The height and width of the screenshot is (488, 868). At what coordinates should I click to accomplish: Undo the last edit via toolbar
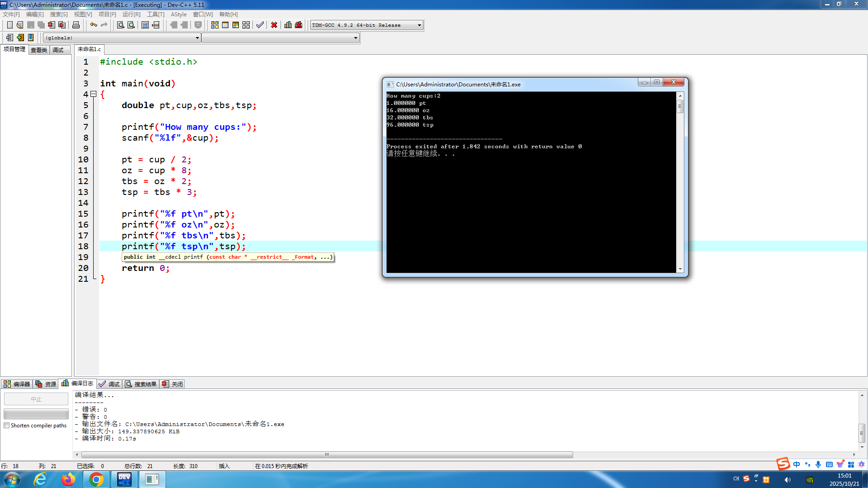tap(94, 25)
